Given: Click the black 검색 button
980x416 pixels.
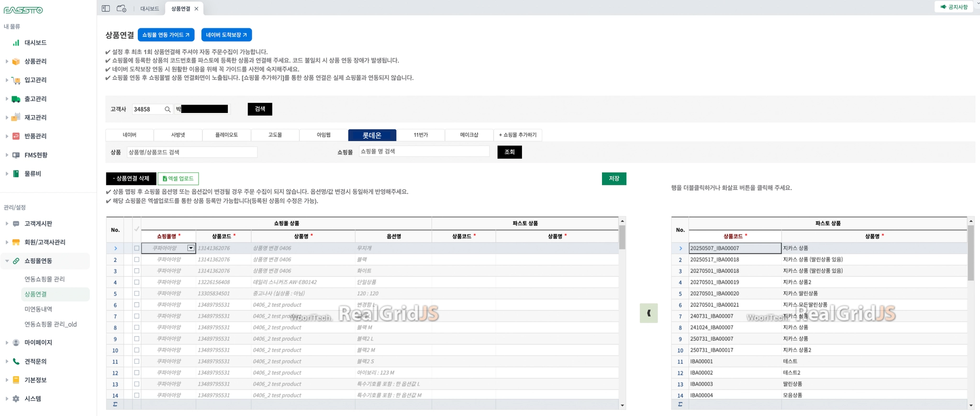Looking at the screenshot, I should click(x=260, y=109).
